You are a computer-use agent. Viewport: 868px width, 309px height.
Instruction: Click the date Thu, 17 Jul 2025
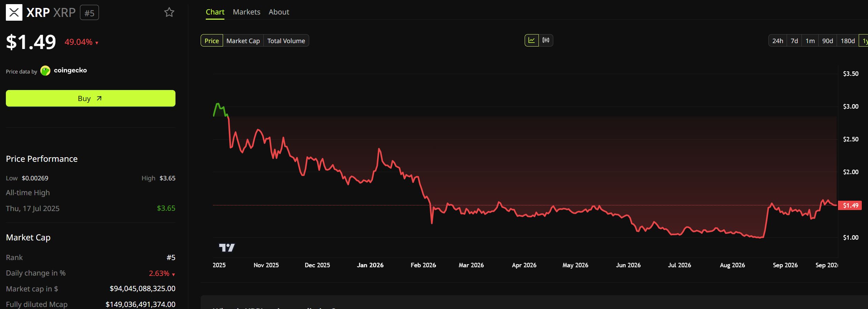(x=33, y=208)
